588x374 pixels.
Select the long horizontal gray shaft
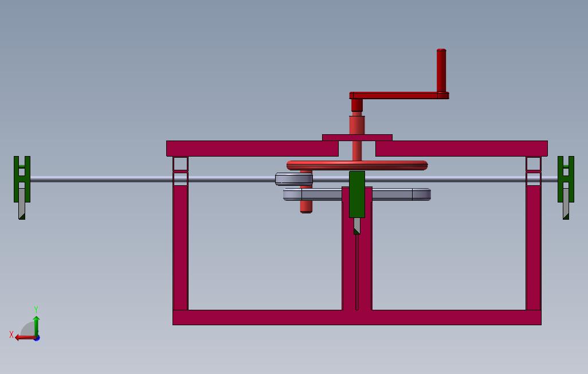[294, 180]
